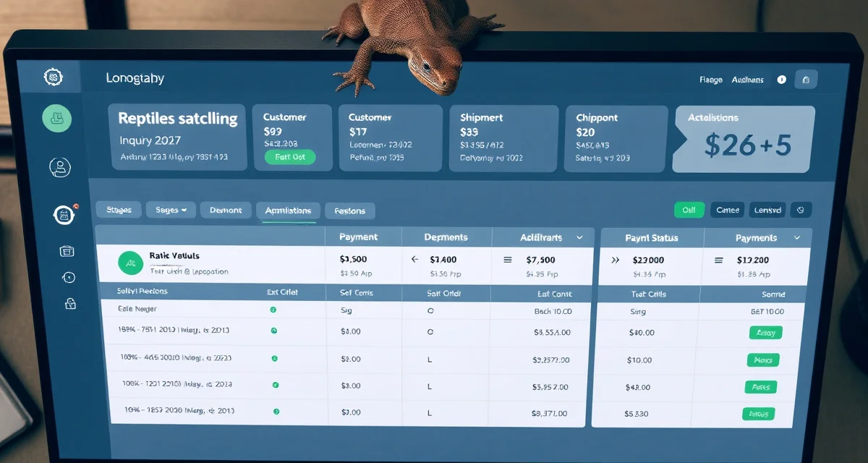Screen dimensions: 868x463
Task: Open the Sages dropdown filter
Action: [x=171, y=210]
